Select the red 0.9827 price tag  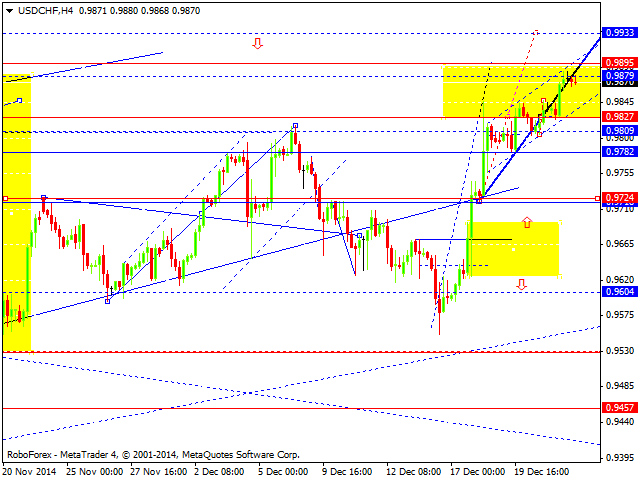[x=619, y=117]
